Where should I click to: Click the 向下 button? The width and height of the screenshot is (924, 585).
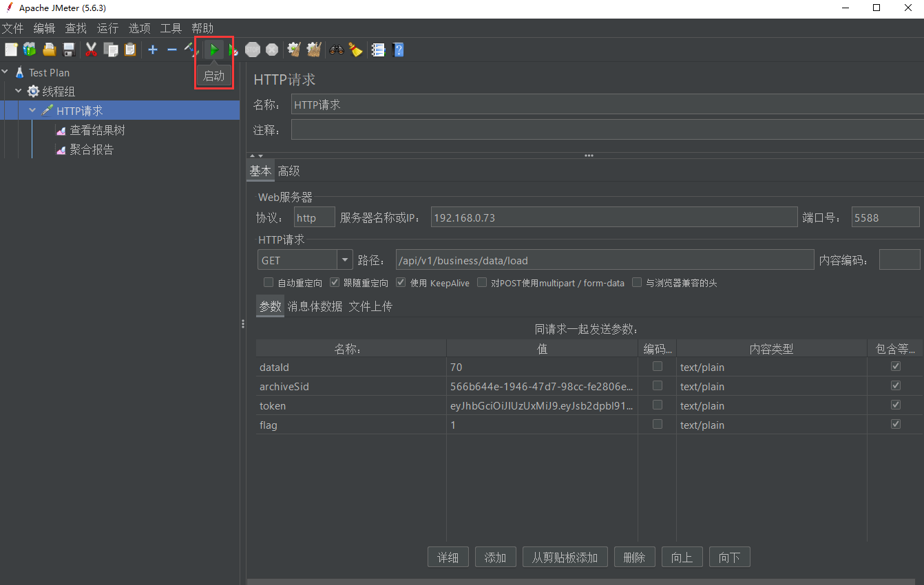[x=730, y=557]
